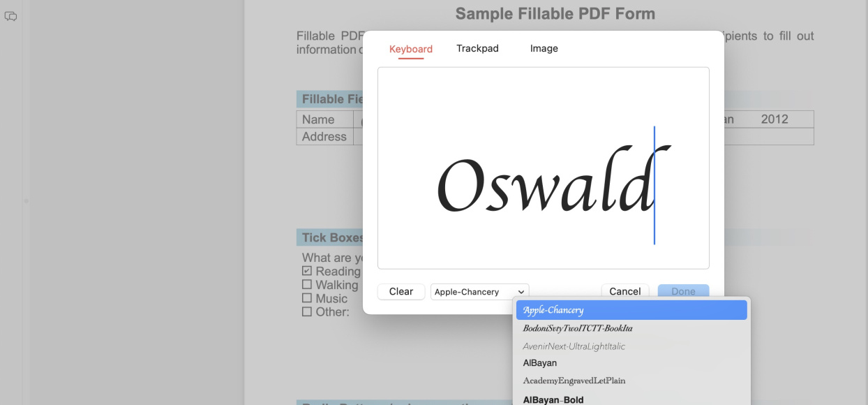Switch to the Trackpad tab
Viewport: 868px width, 405px height.
coord(477,48)
